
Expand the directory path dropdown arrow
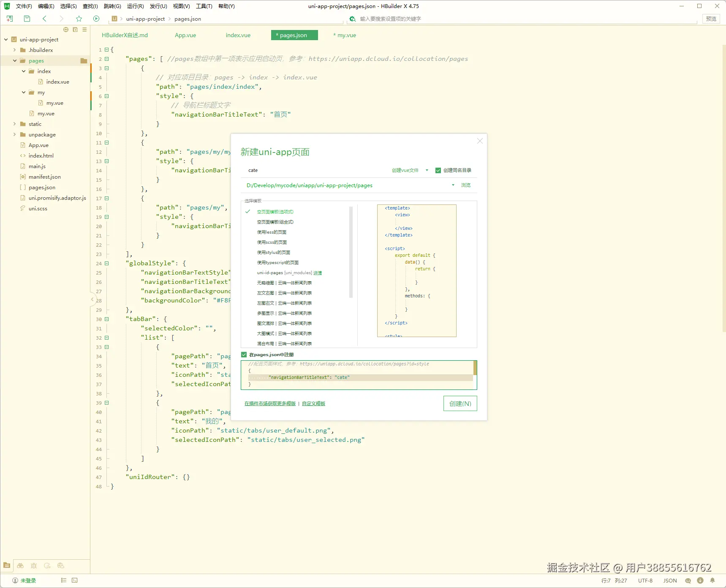pyautogui.click(x=453, y=185)
